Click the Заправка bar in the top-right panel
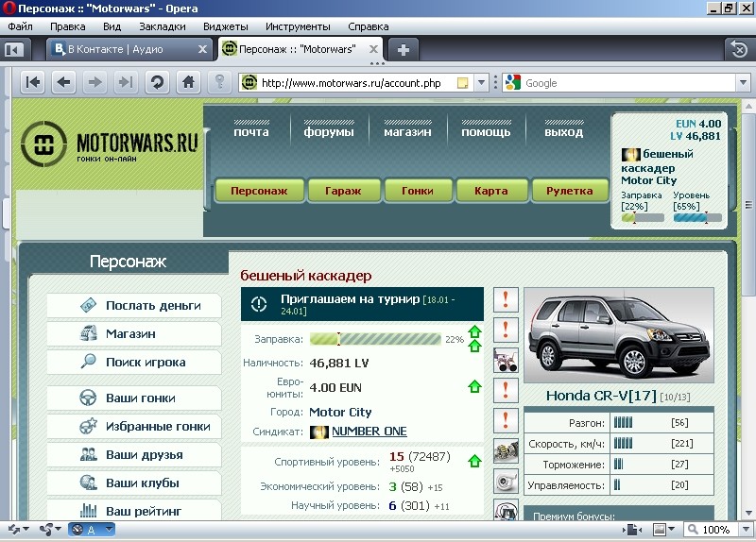 click(643, 218)
